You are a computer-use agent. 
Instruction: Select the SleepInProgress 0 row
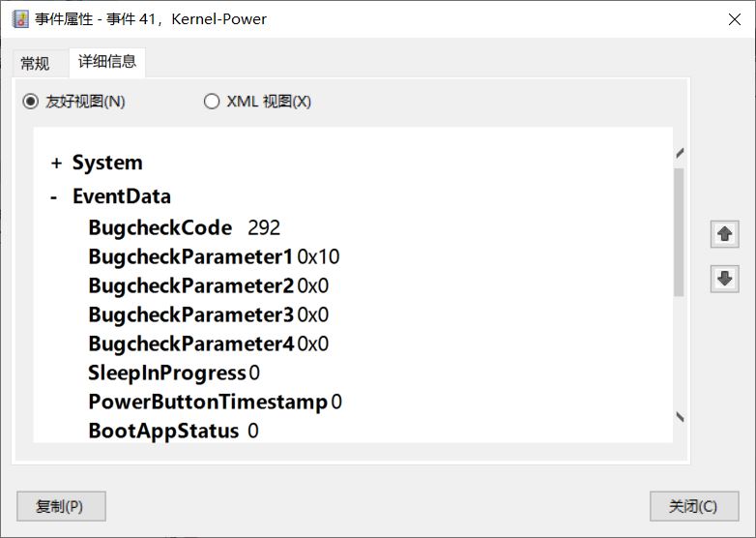pyautogui.click(x=174, y=373)
